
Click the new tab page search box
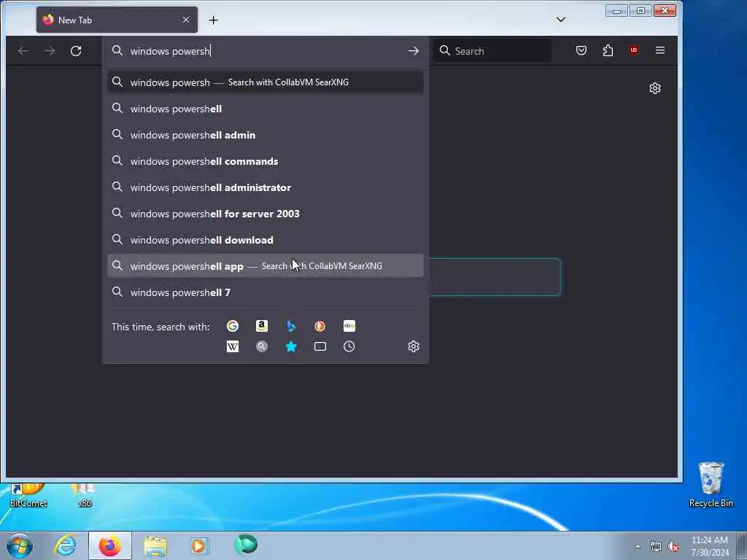[495, 277]
